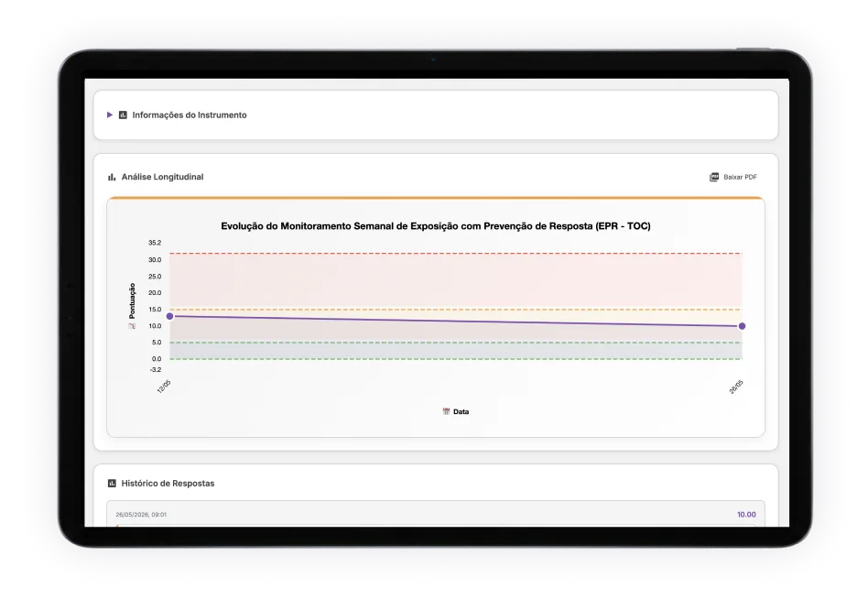
Task: Click the Pontuação y-axis label
Action: tap(132, 300)
